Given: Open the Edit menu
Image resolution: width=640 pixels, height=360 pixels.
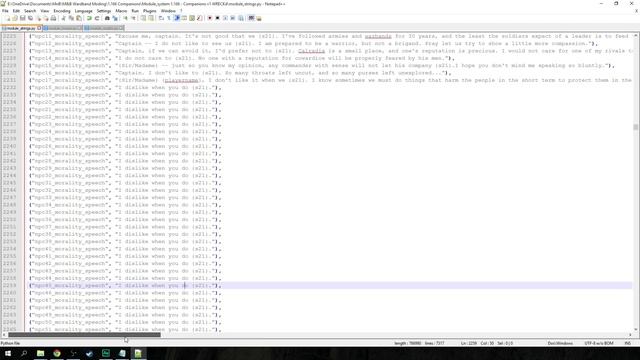Looking at the screenshot, I should (x=16, y=11).
